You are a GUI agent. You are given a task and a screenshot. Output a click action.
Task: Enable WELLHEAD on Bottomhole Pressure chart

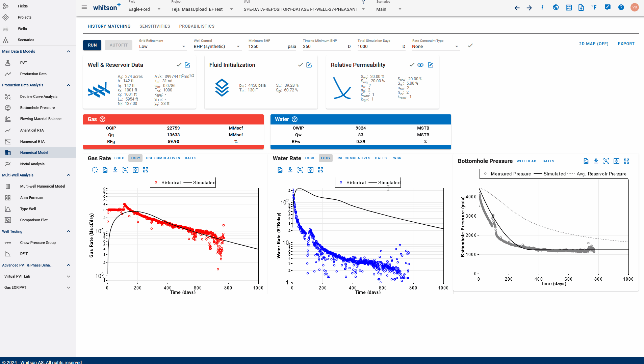[x=526, y=161]
